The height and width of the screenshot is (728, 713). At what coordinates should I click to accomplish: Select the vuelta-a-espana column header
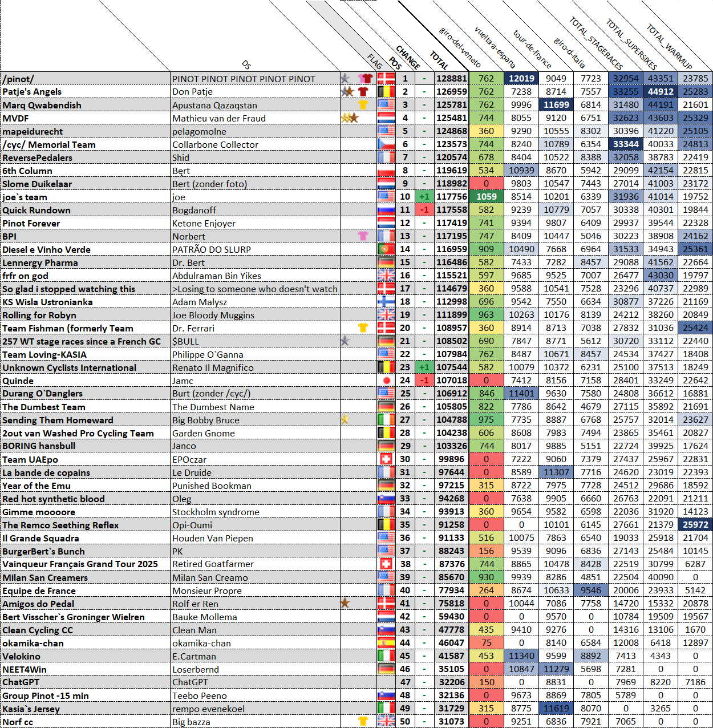click(x=495, y=47)
